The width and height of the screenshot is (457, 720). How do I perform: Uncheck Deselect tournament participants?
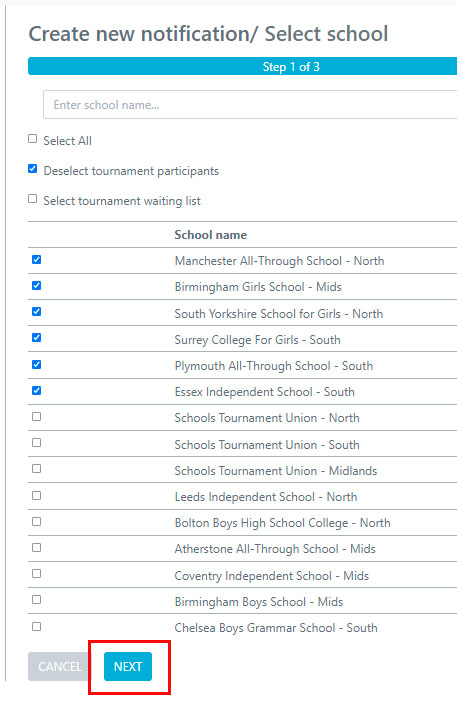click(x=33, y=169)
